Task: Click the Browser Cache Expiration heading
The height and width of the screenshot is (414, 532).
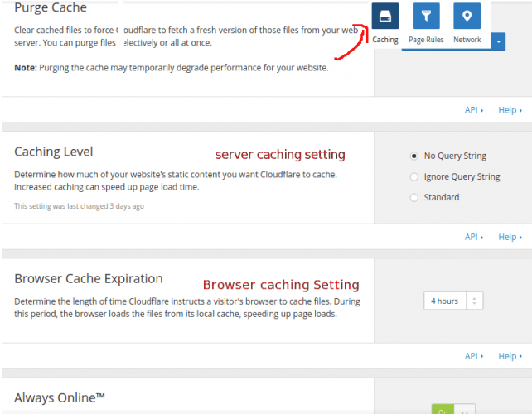Action: point(89,278)
